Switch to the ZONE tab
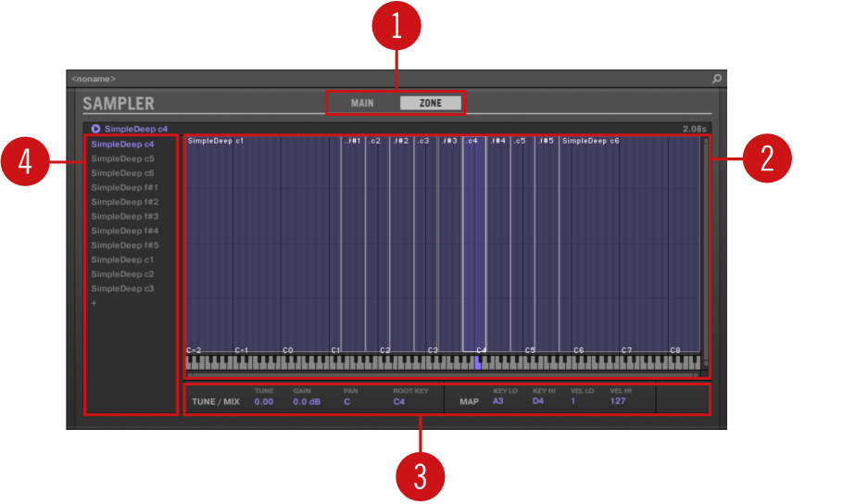The width and height of the screenshot is (843, 504). point(431,103)
